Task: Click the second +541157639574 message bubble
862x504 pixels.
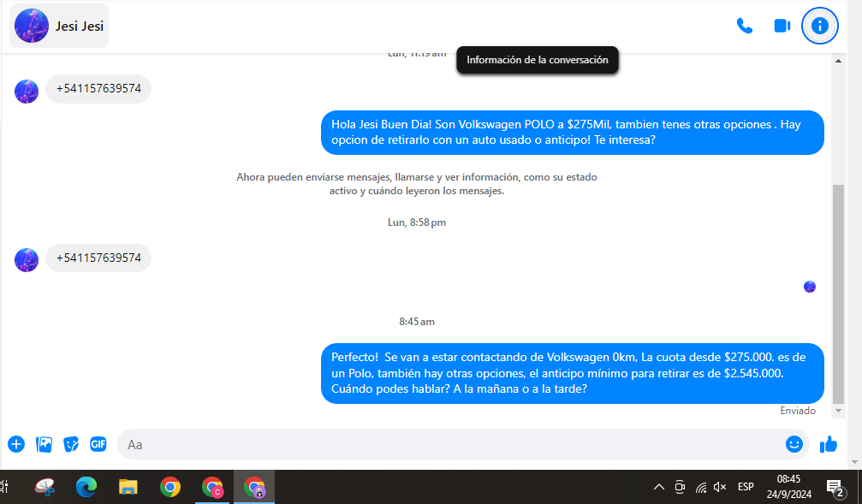Action: point(98,258)
